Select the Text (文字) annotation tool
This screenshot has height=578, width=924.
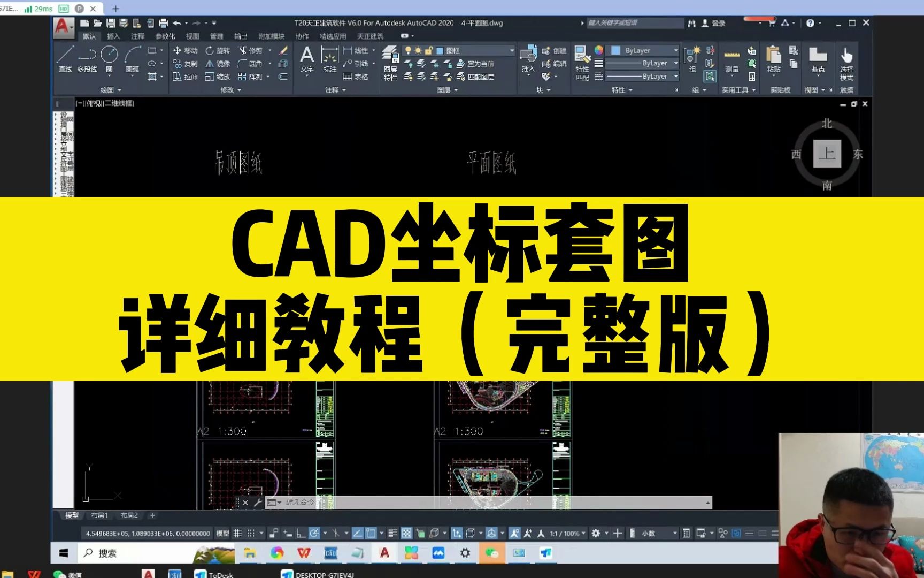307,59
